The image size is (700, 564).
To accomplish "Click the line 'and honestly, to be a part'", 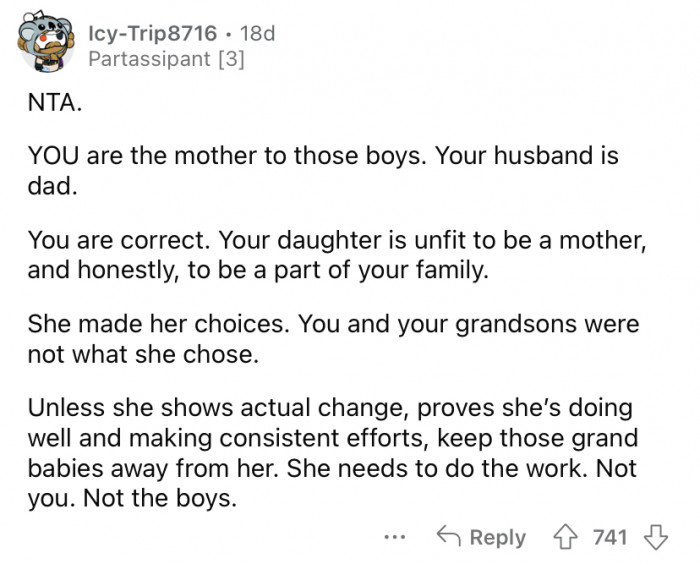I will pos(260,269).
